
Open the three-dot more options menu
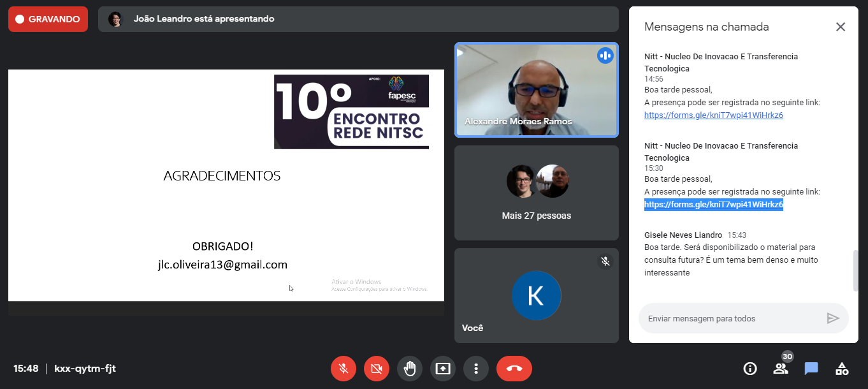476,369
